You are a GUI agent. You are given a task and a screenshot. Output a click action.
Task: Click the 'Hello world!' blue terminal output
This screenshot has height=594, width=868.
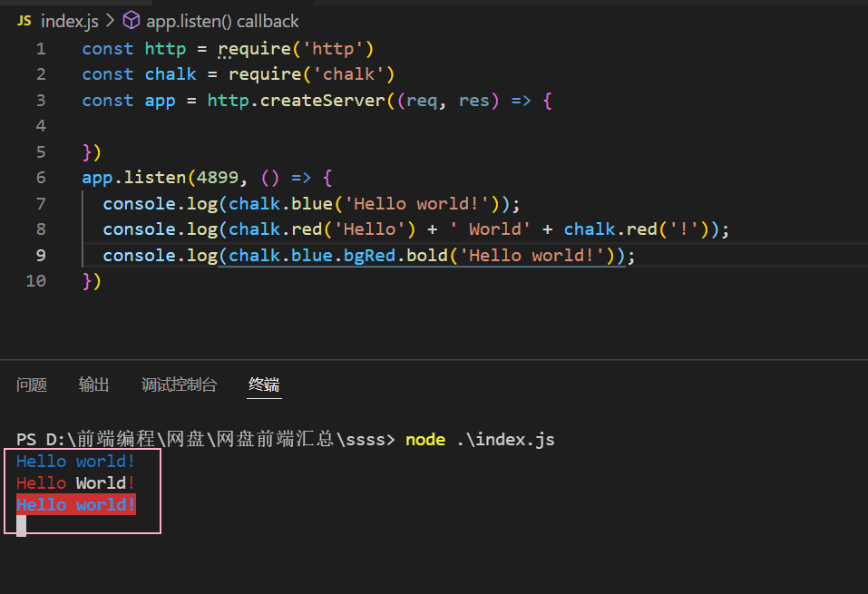[x=75, y=461]
